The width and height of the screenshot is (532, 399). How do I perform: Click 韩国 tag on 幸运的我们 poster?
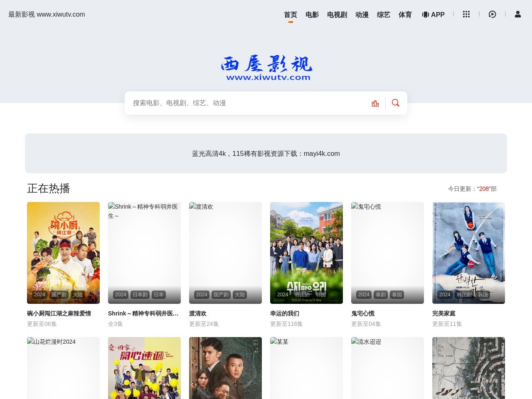pos(321,295)
